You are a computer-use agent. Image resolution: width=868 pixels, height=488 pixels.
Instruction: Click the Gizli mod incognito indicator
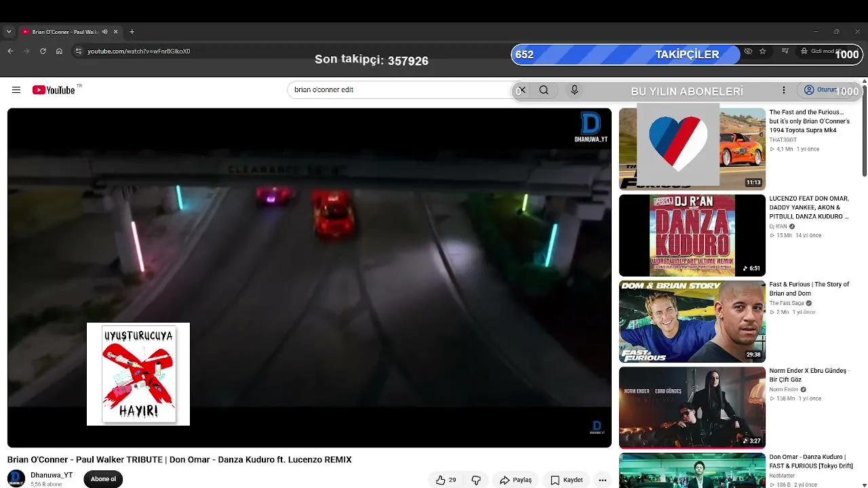point(823,51)
